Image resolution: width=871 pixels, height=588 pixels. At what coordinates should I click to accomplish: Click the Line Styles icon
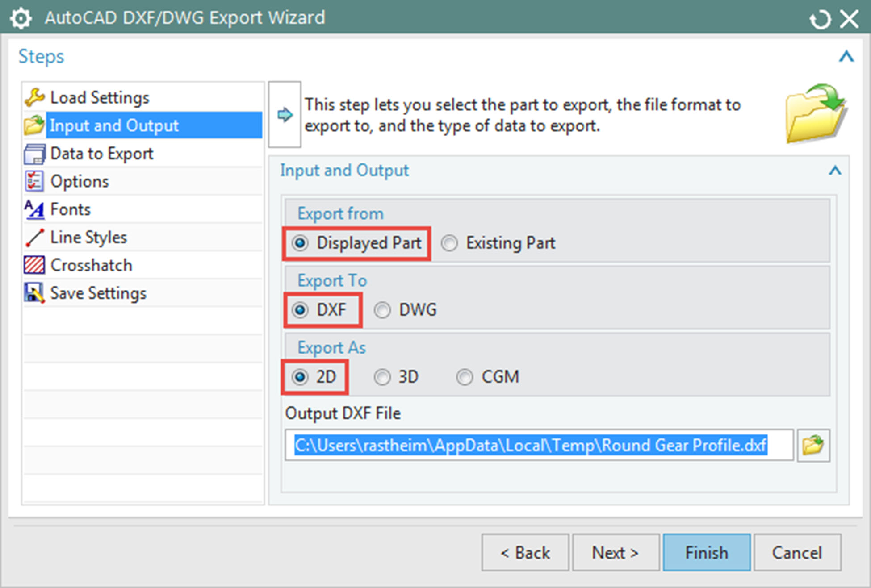(34, 238)
